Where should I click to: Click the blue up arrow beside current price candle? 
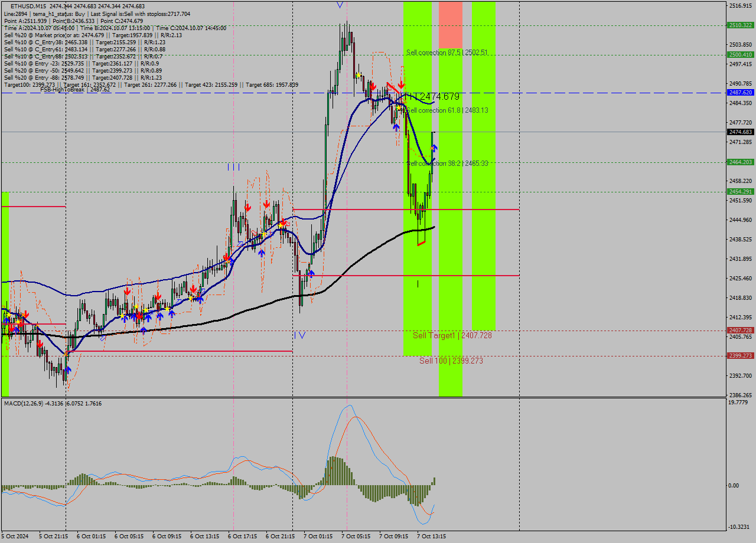click(x=434, y=148)
